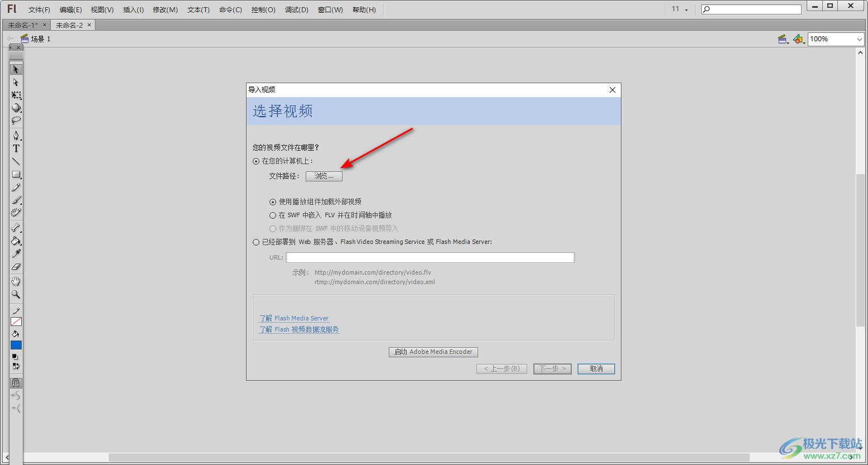Open the 视图(V) menu
The width and height of the screenshot is (868, 465).
[x=102, y=10]
